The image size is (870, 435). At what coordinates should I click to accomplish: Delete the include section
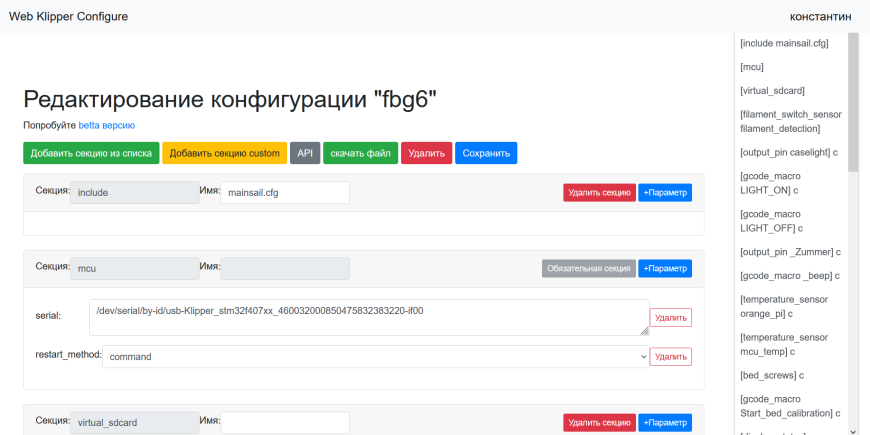(x=600, y=193)
